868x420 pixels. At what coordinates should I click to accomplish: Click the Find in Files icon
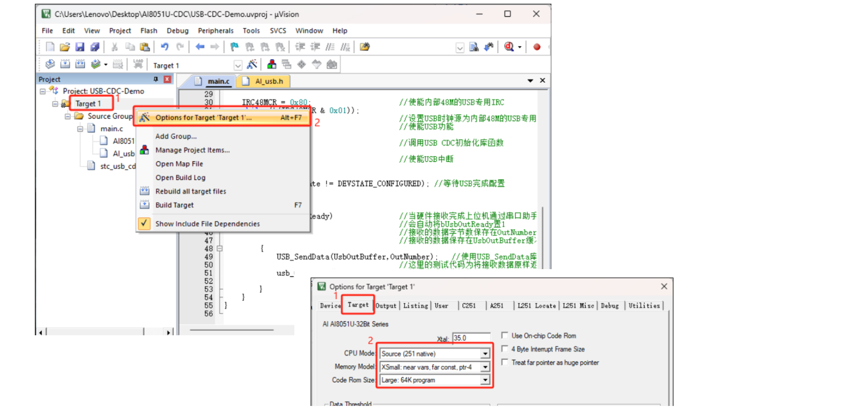(x=474, y=47)
